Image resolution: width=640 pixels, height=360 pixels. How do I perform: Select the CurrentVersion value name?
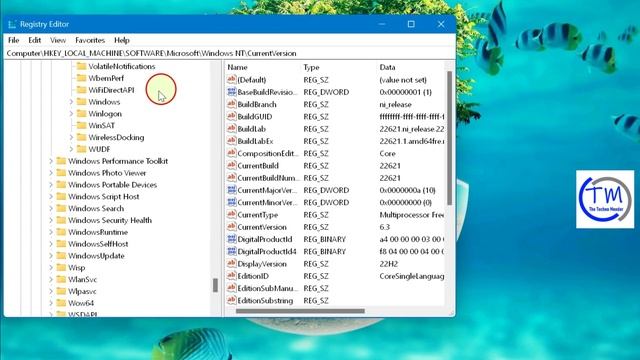pyautogui.click(x=262, y=227)
